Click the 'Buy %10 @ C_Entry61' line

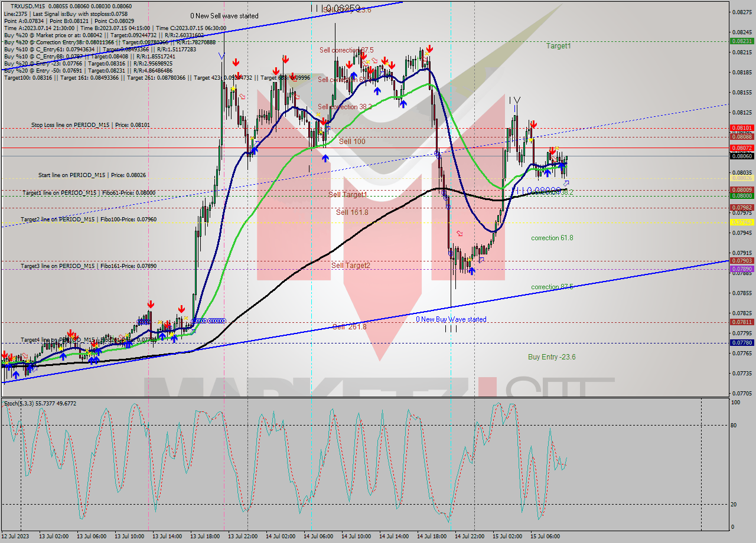100,49
